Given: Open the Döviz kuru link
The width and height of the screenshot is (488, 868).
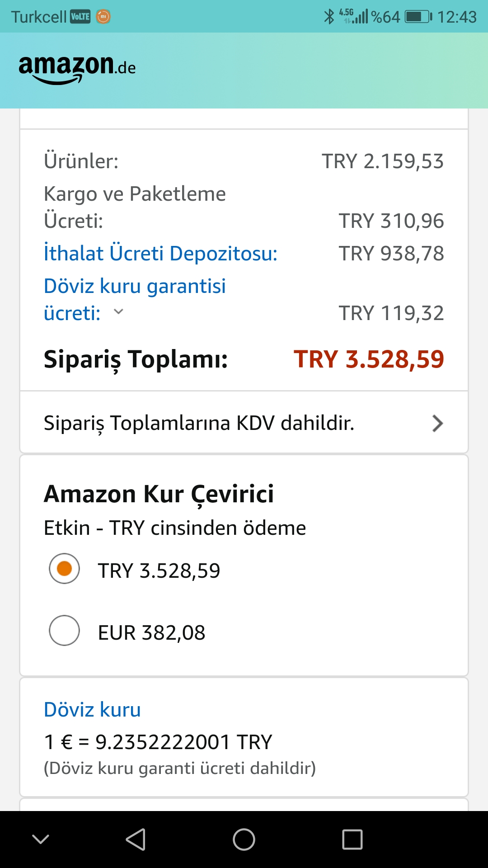Looking at the screenshot, I should (x=92, y=710).
